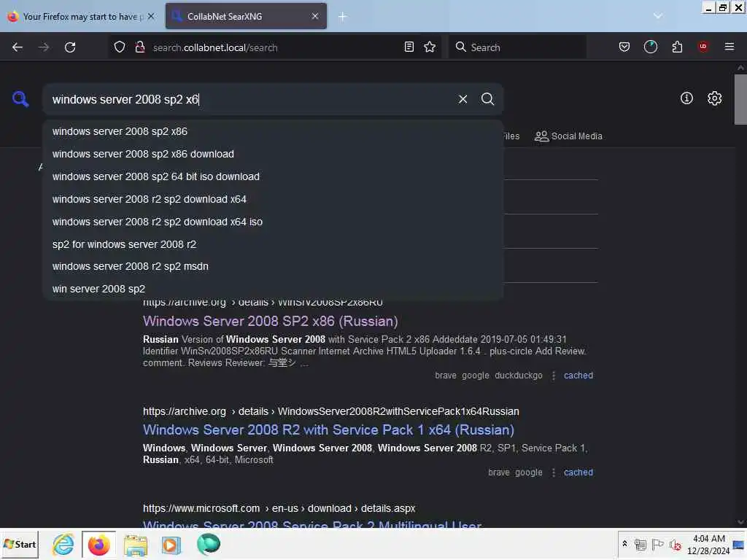Click the SearXNG logo icon
747x560 pixels.
(x=20, y=99)
